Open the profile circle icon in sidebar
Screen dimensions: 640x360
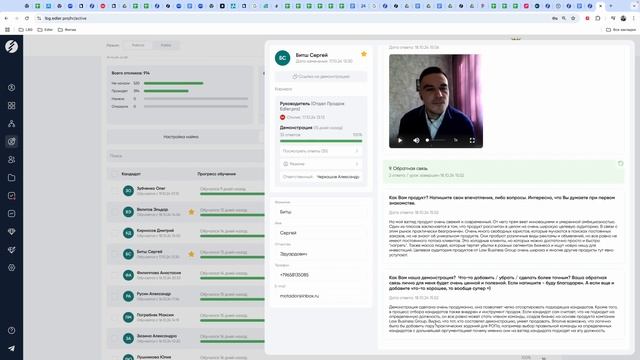pyautogui.click(x=11, y=88)
